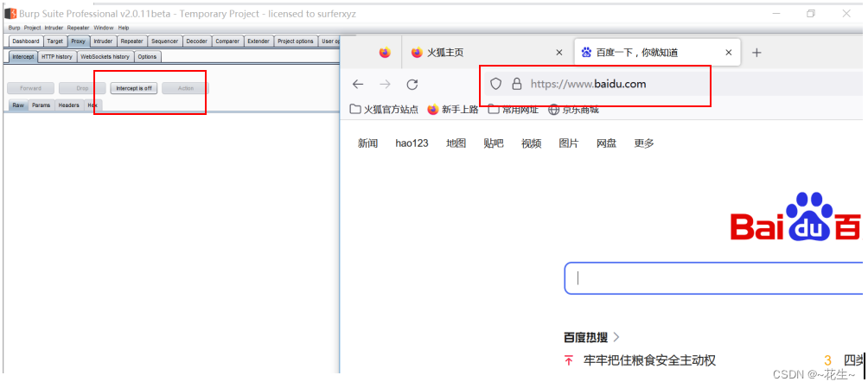The height and width of the screenshot is (388, 868).
Task: Select the 火狐主页 browser tab
Action: [x=486, y=53]
